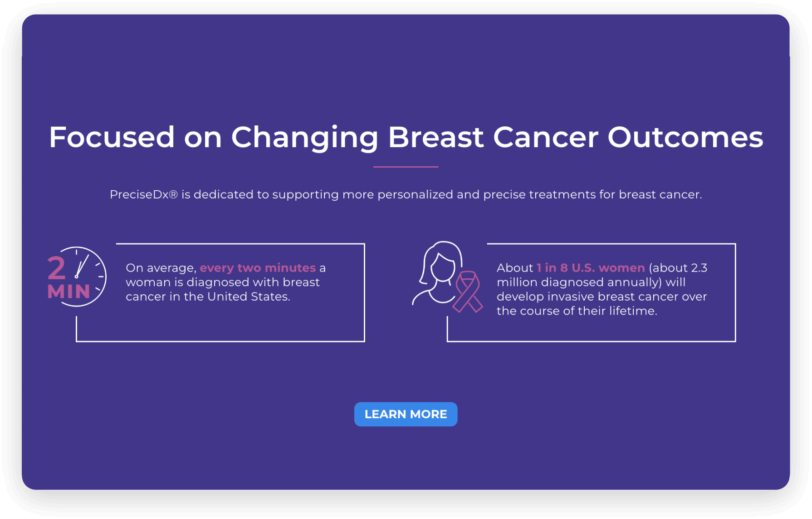Click the pink MIN label

(x=69, y=292)
